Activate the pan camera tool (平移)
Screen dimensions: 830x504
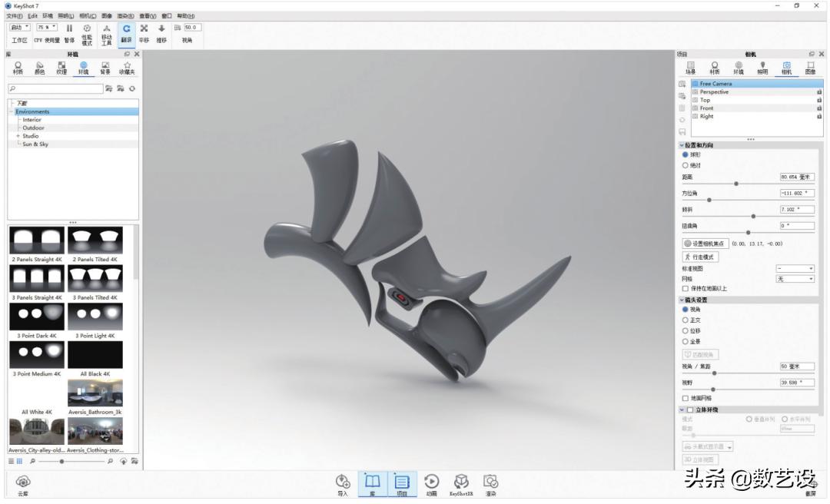tap(144, 33)
